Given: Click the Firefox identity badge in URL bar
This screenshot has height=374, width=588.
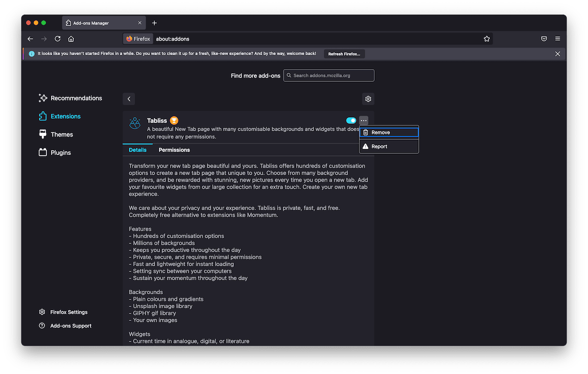Looking at the screenshot, I should click(138, 39).
